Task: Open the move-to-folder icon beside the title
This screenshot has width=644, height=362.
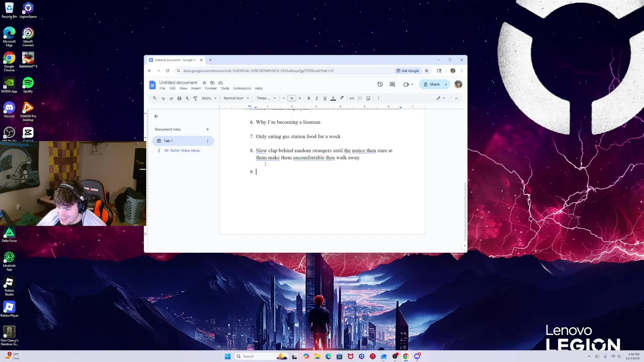Action: click(212, 82)
